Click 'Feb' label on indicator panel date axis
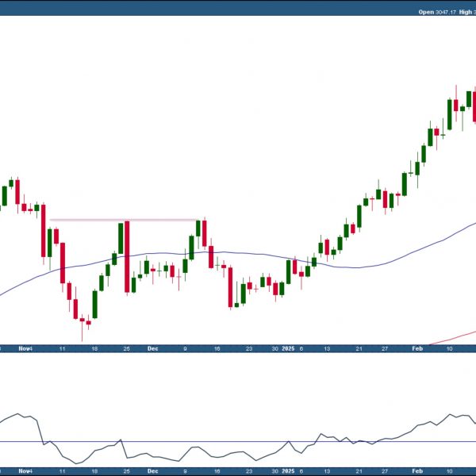This screenshot has height=476, width=476. pos(417,471)
